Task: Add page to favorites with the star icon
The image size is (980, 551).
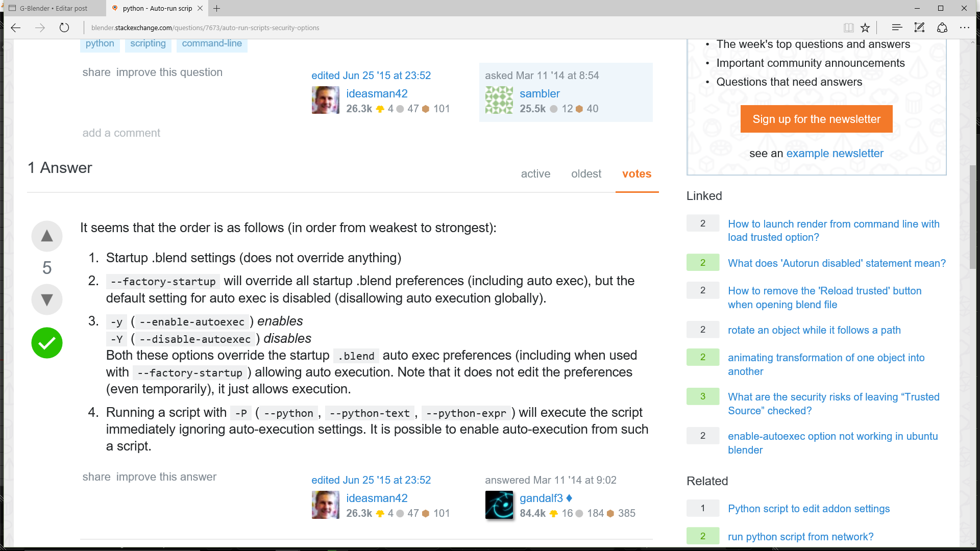Action: (865, 28)
